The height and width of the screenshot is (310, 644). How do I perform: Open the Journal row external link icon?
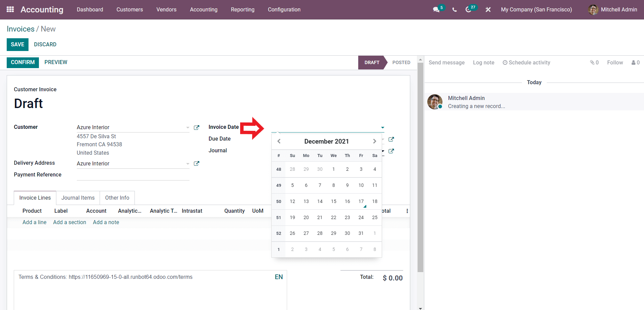click(x=391, y=151)
